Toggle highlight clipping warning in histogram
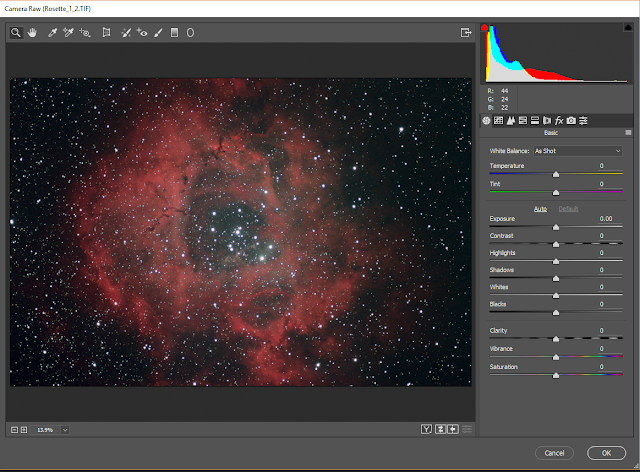The height and width of the screenshot is (472, 640). click(x=627, y=28)
